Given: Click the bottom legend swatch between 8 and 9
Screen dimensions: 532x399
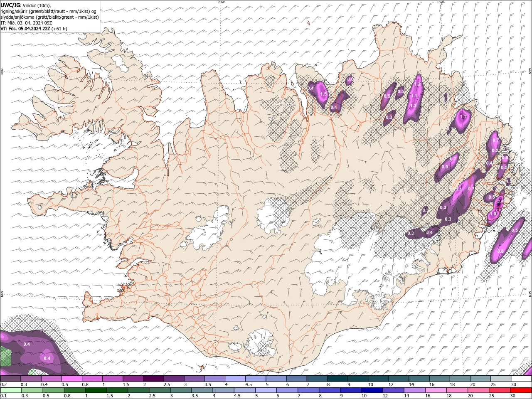Looking at the screenshot, I should coord(330,390).
